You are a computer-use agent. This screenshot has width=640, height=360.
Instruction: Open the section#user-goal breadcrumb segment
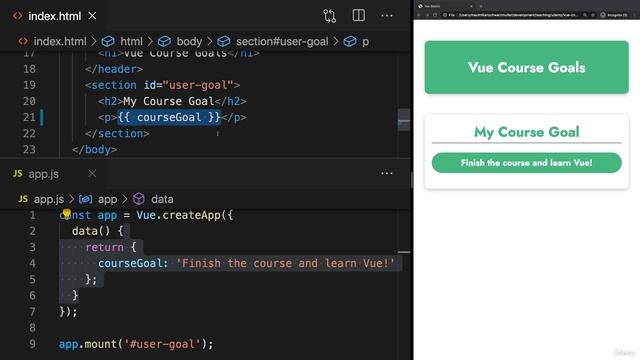pos(282,41)
